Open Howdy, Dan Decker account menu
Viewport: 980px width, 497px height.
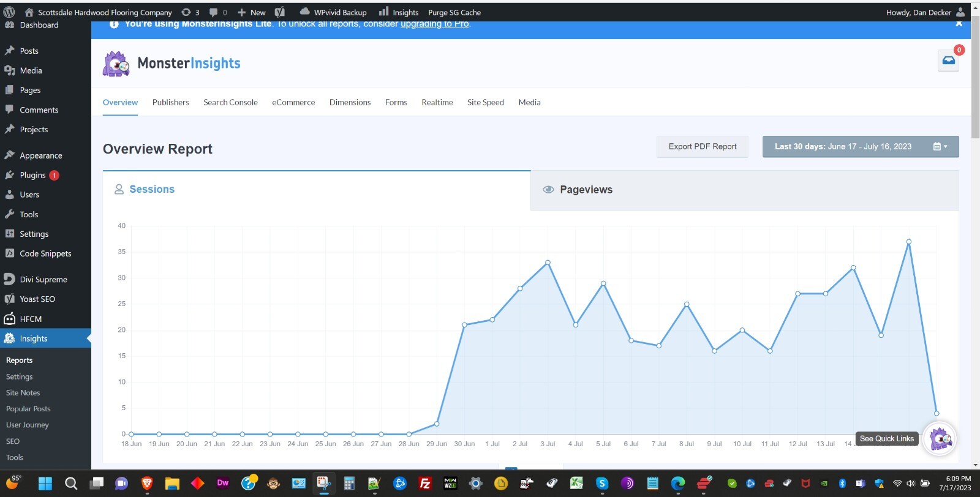925,12
